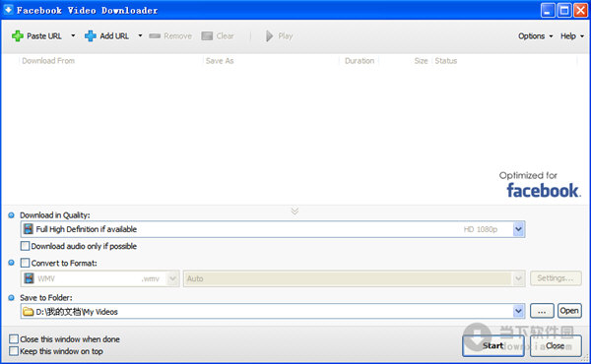
Task: Click the Clear toolbar item
Action: 218,36
